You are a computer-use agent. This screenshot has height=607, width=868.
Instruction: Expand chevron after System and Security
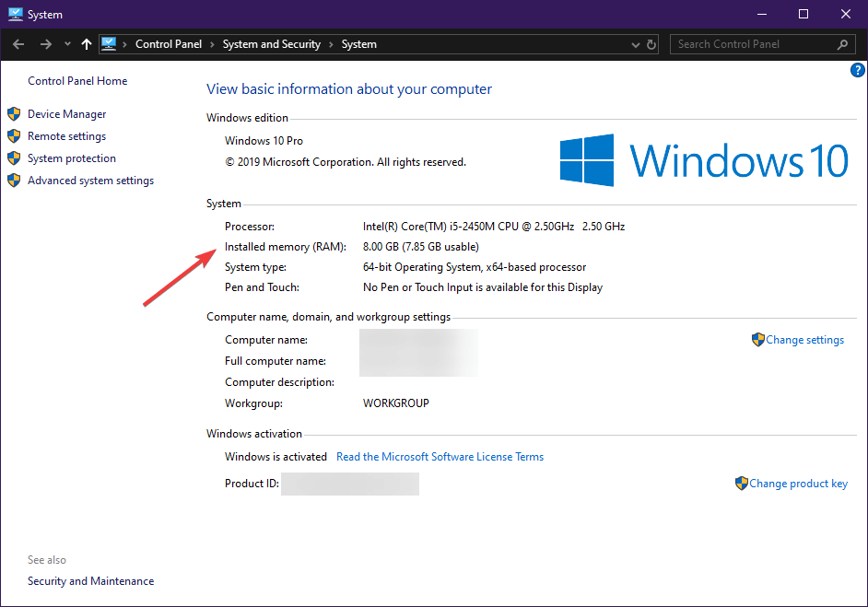[331, 44]
